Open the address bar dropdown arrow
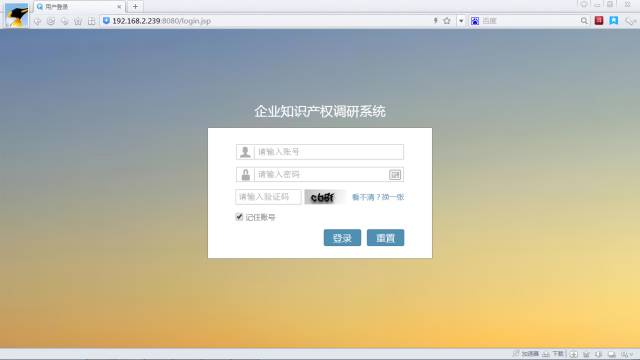 [x=461, y=21]
